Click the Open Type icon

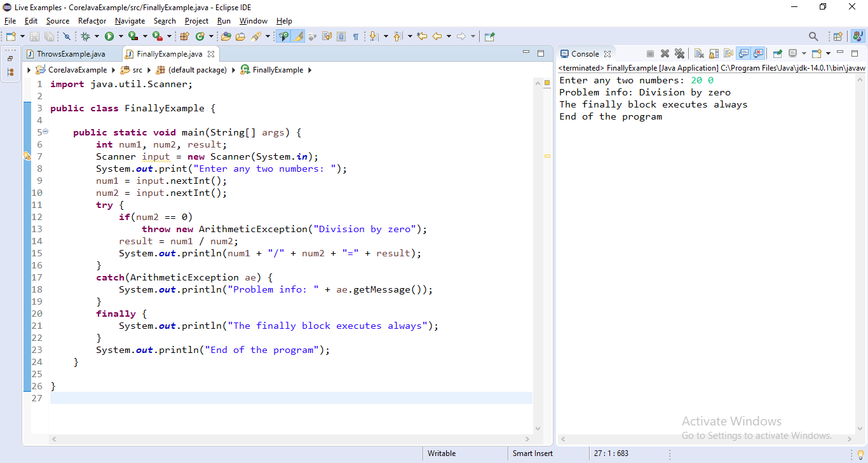pyautogui.click(x=226, y=36)
